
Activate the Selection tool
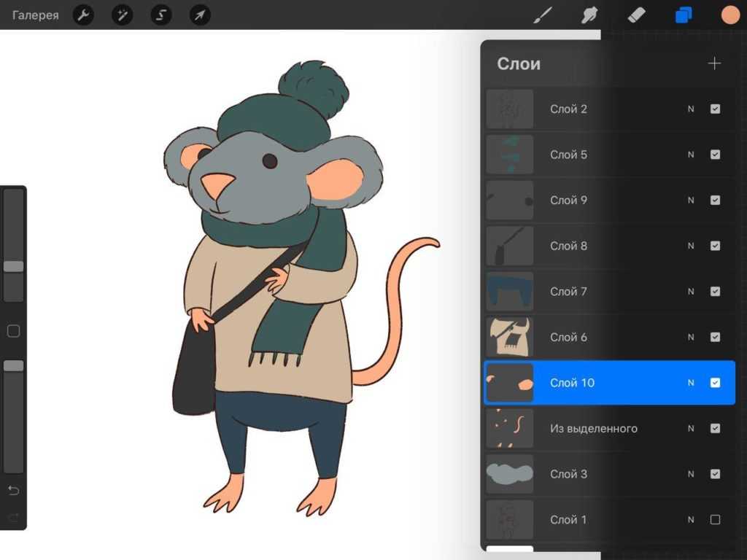point(160,15)
